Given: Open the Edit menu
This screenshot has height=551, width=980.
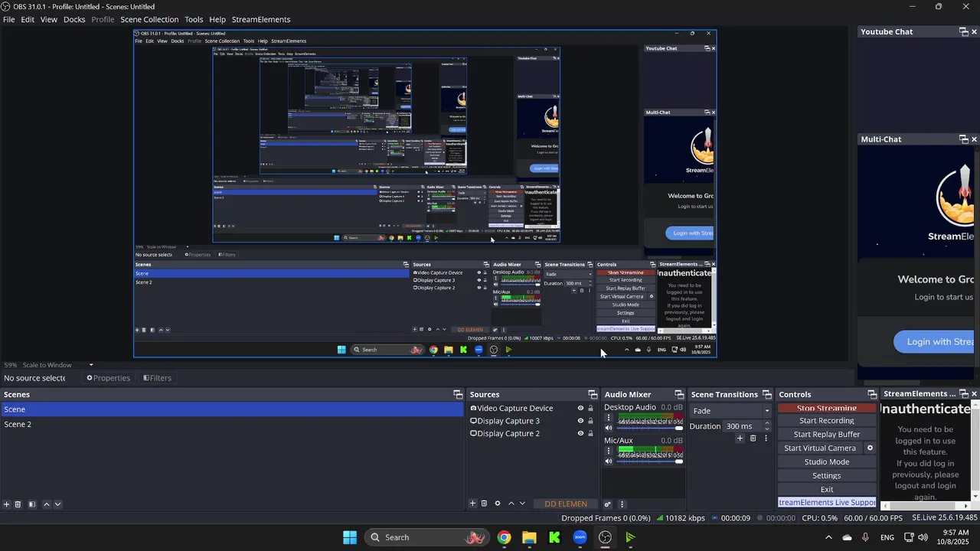Looking at the screenshot, I should point(28,19).
